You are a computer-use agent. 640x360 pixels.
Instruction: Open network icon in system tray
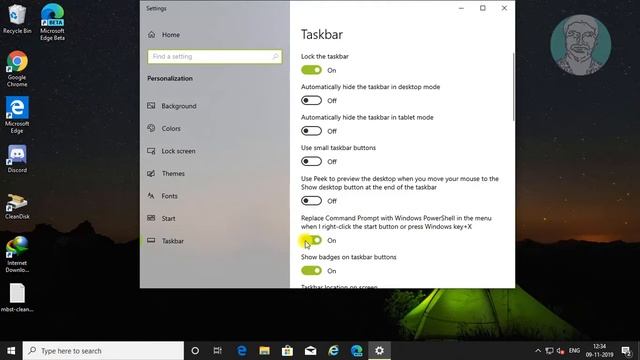(x=549, y=351)
